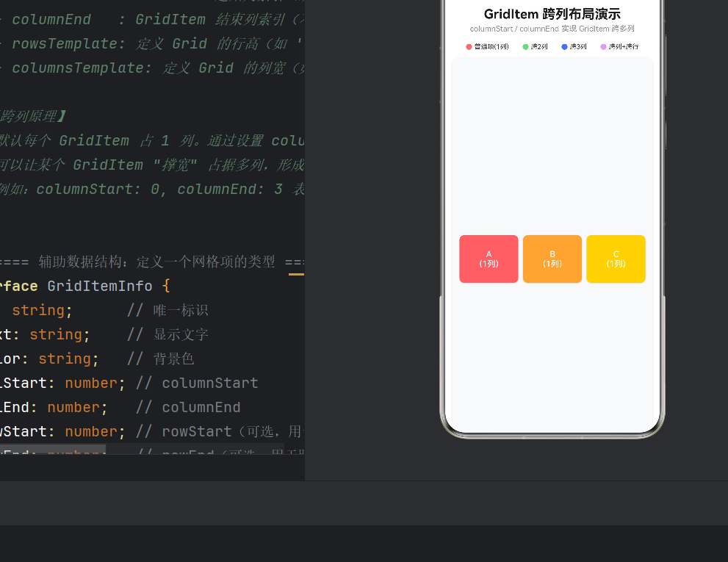The image size is (728, 562).
Task: Click the 跨3列 legend label text
Action: (578, 46)
